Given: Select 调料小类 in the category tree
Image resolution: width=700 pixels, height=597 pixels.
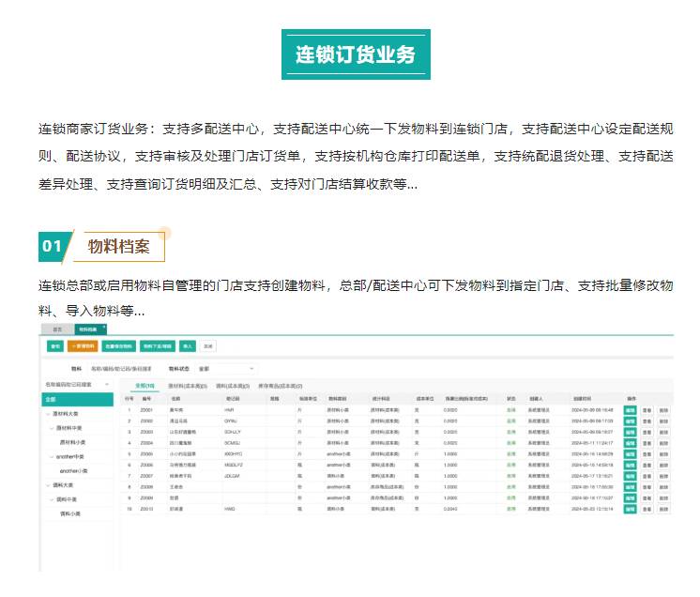Looking at the screenshot, I should point(70,514).
